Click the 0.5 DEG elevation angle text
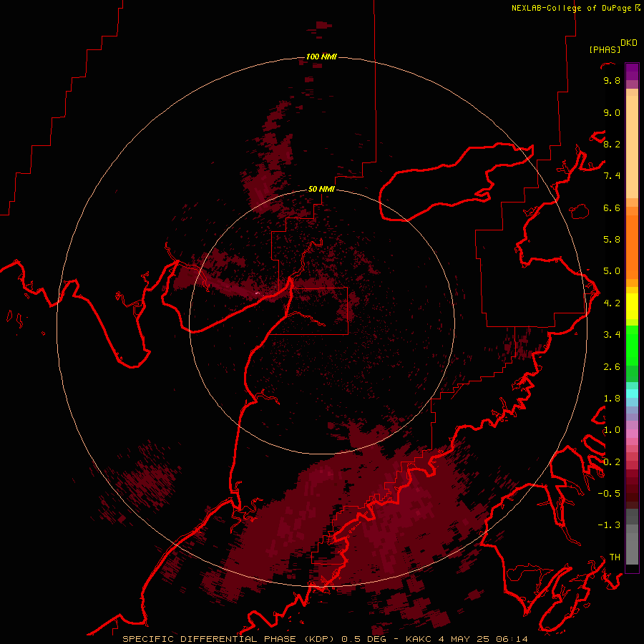The height and width of the screenshot is (644, 644). click(x=364, y=639)
